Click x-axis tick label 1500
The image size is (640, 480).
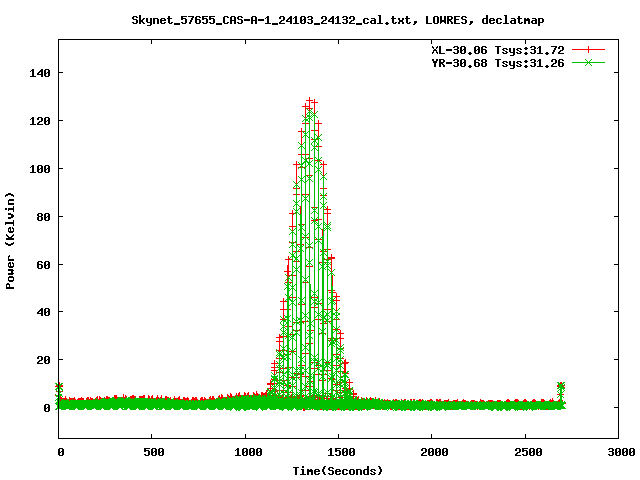coord(341,452)
